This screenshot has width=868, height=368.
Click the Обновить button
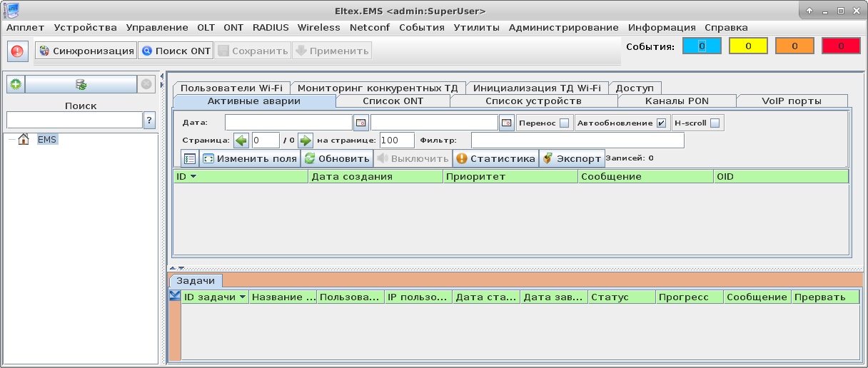coord(337,158)
